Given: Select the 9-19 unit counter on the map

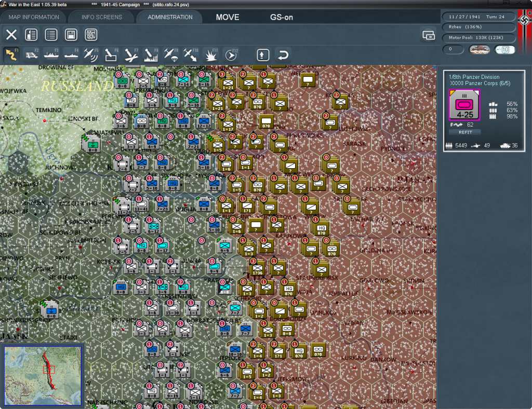Looking at the screenshot, I should point(172,391).
